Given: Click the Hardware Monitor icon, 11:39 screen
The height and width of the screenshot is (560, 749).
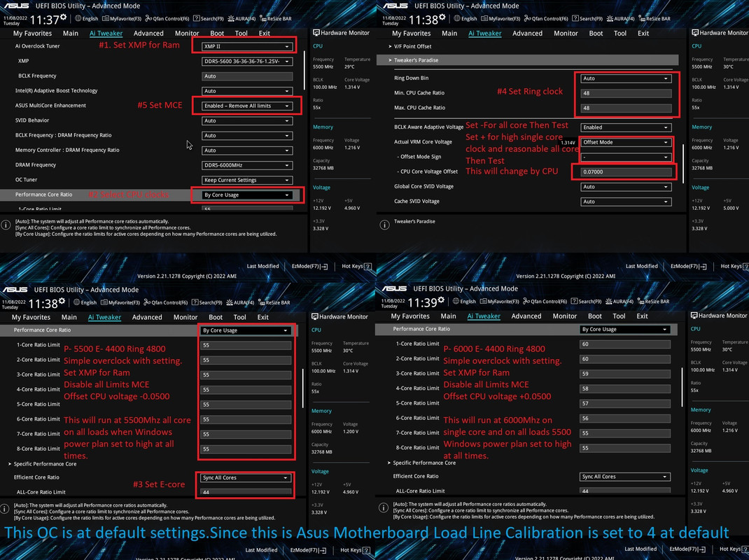Looking at the screenshot, I should 694,316.
